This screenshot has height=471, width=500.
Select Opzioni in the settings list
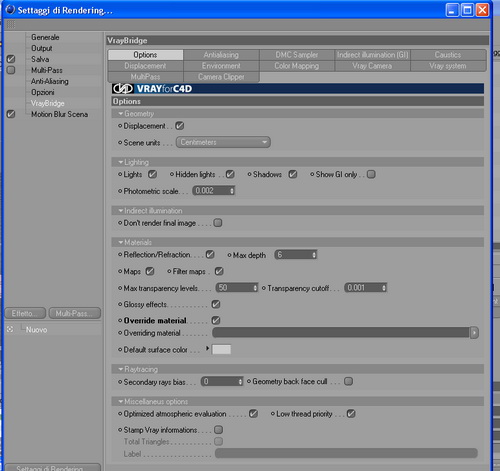(43, 92)
